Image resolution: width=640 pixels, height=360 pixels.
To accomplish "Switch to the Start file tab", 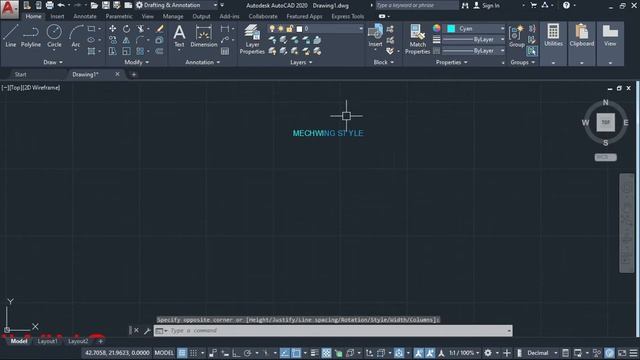I will click(20, 74).
